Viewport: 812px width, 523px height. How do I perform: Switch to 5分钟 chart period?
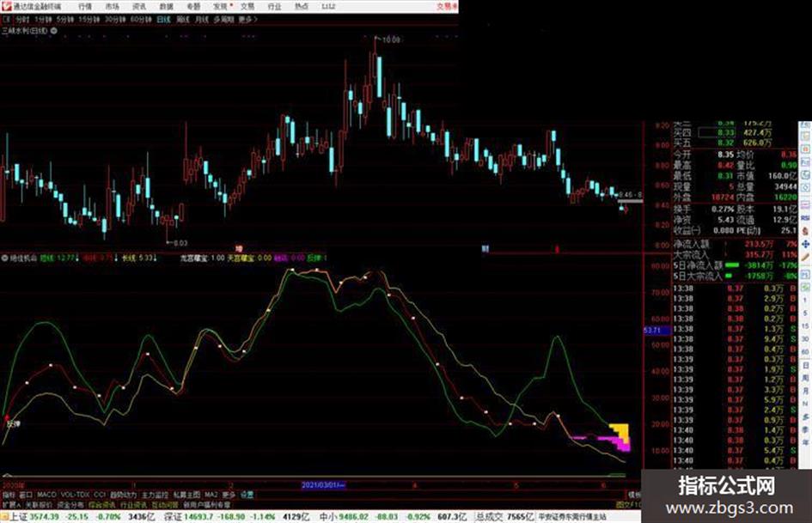[64, 19]
